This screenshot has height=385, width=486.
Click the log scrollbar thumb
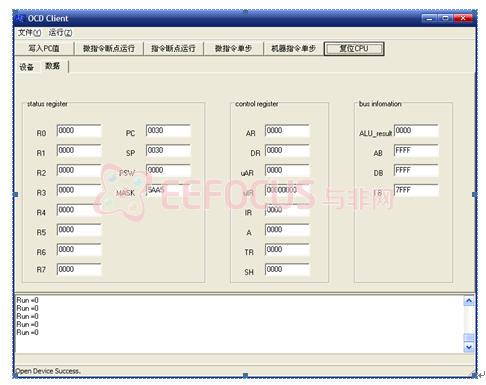pos(469,338)
